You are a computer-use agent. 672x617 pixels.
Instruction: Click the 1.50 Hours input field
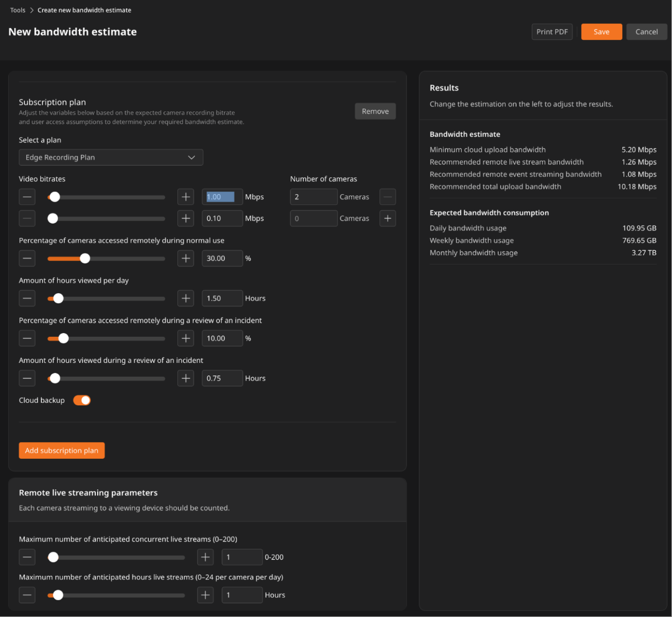coord(222,298)
